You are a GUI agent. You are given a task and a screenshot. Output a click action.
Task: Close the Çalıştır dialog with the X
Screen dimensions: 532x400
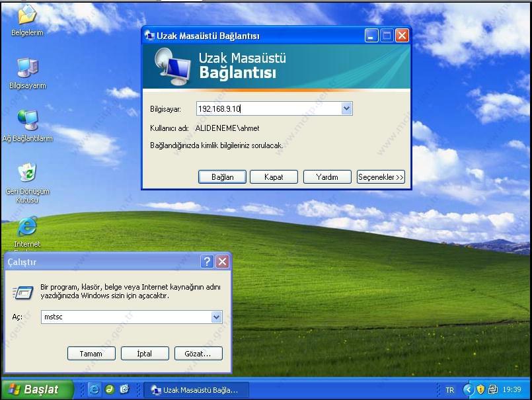click(x=222, y=261)
